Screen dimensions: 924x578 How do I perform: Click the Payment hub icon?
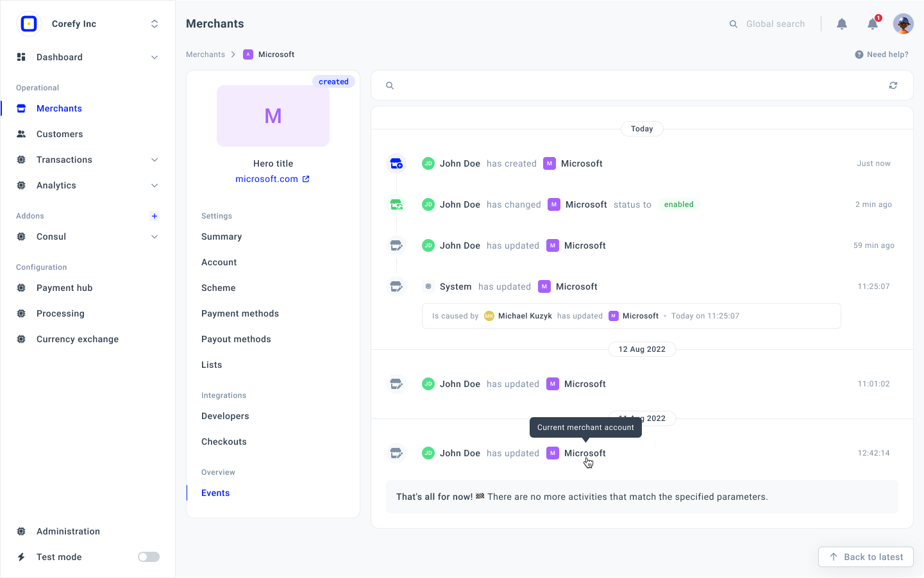pyautogui.click(x=21, y=288)
